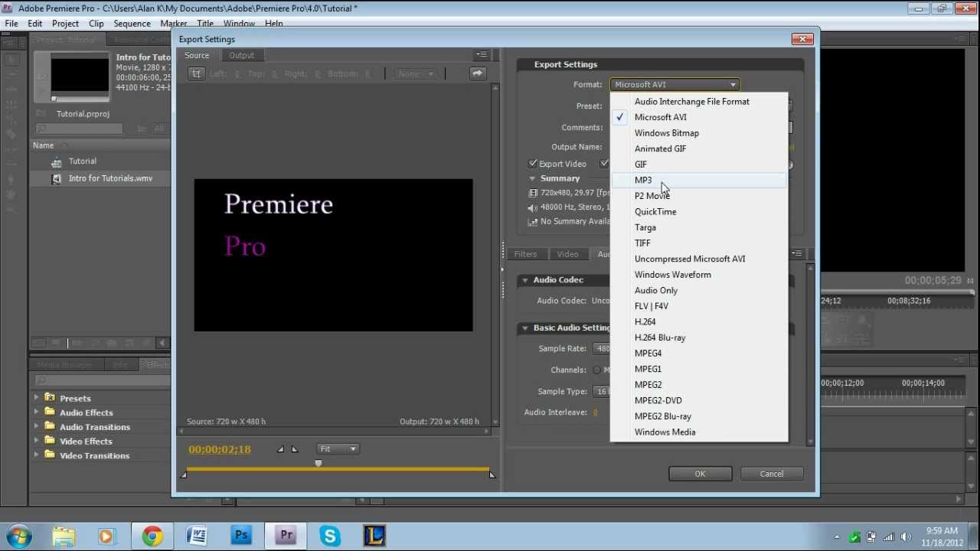This screenshot has width=980, height=551.
Task: Click the OK button
Action: [x=700, y=474]
